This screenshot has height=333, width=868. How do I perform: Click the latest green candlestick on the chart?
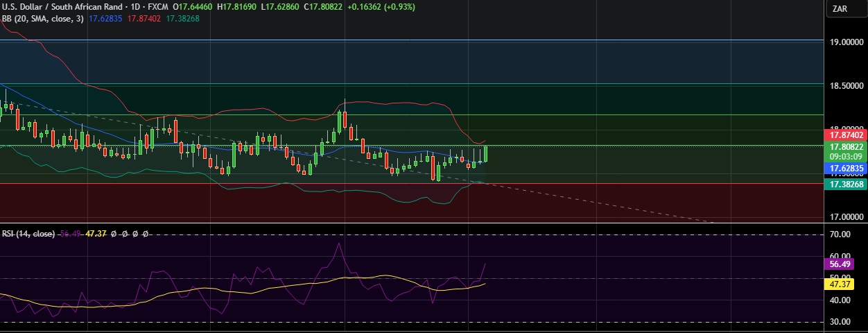coord(486,154)
